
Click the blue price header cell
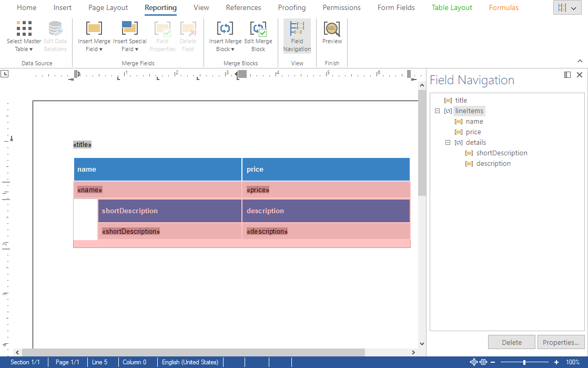point(326,170)
